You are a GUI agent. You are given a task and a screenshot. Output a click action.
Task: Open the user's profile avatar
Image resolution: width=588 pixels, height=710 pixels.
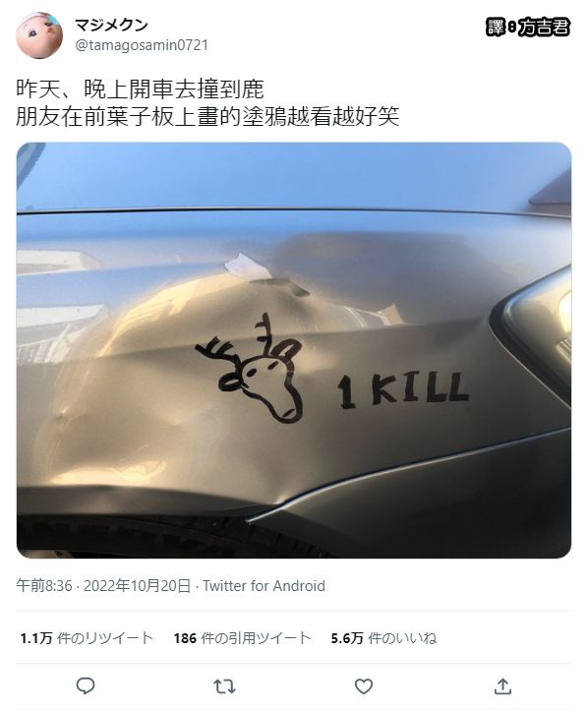coord(39,35)
